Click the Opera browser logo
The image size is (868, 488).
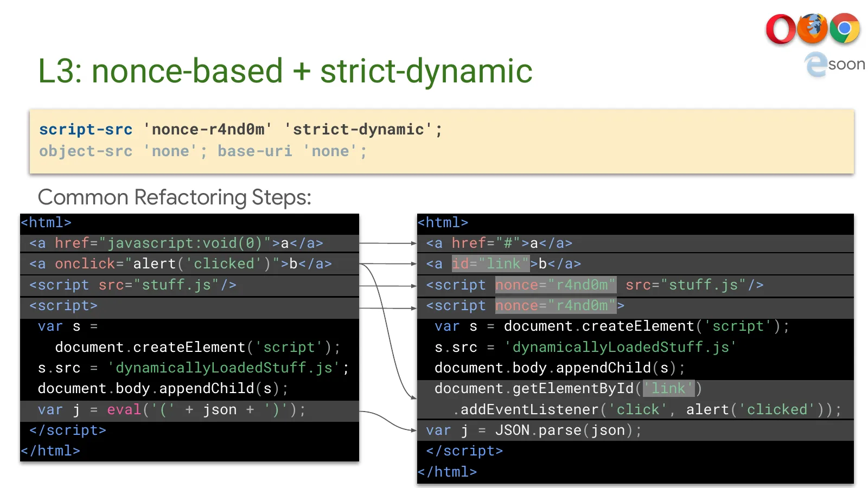pyautogui.click(x=781, y=29)
